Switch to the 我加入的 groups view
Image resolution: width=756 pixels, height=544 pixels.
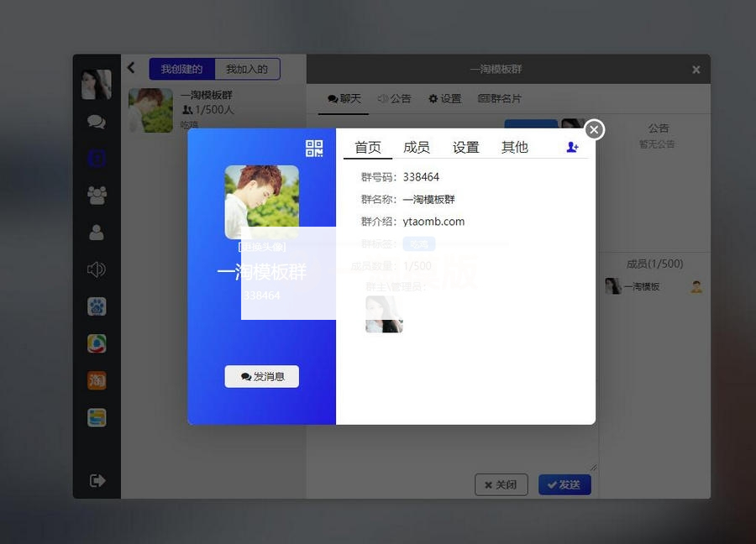[247, 69]
